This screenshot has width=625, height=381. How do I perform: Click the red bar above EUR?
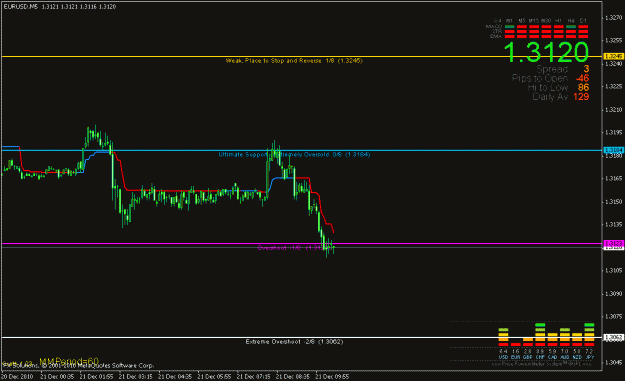click(x=516, y=344)
